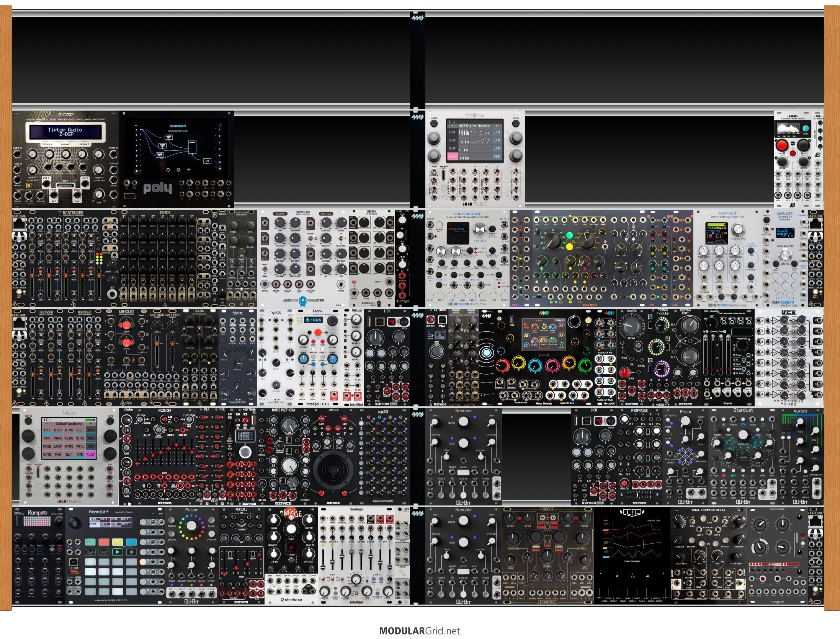Click the glowing blue button on the 4ms module
Viewport: 840px width, 639px height.
[x=486, y=352]
